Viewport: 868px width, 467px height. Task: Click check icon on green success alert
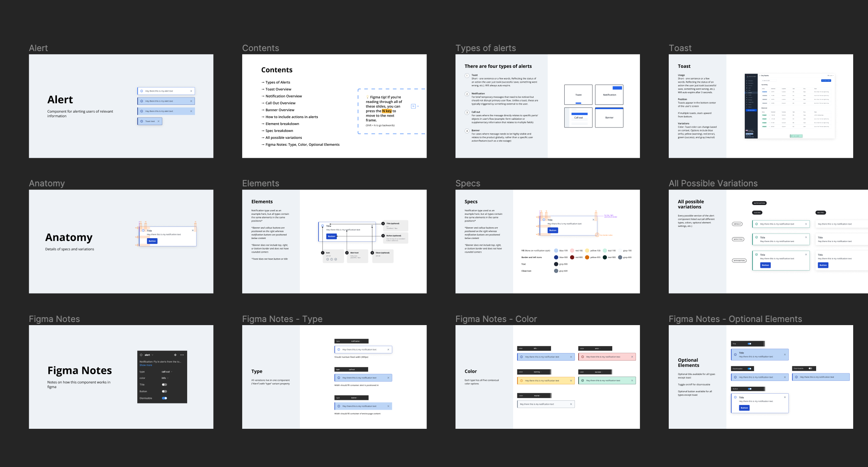pos(583,380)
